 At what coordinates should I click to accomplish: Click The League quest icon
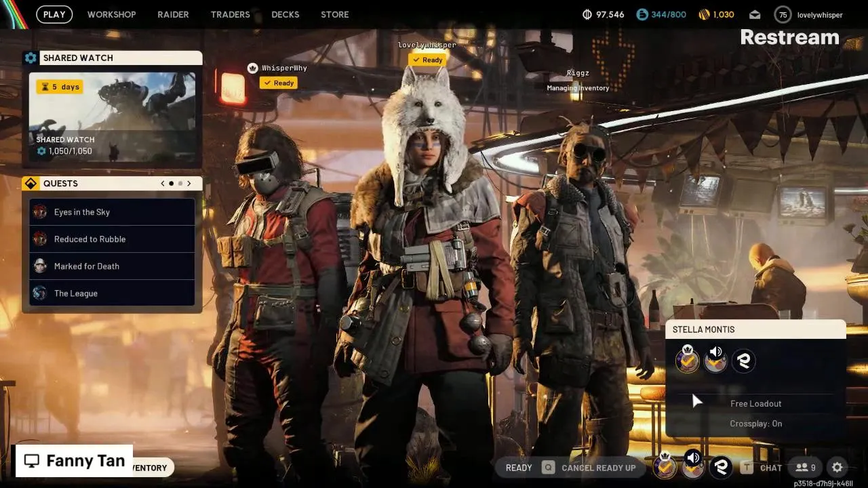40,293
